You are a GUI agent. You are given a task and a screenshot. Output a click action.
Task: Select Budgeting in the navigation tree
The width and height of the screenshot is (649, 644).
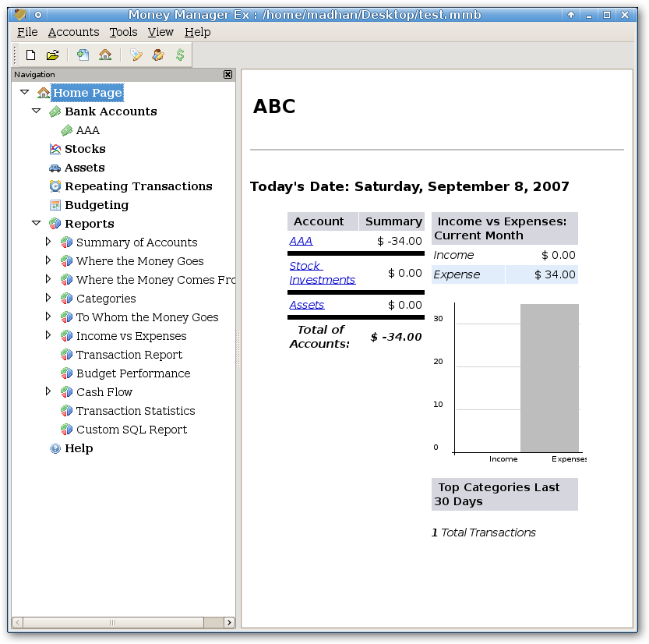97,205
